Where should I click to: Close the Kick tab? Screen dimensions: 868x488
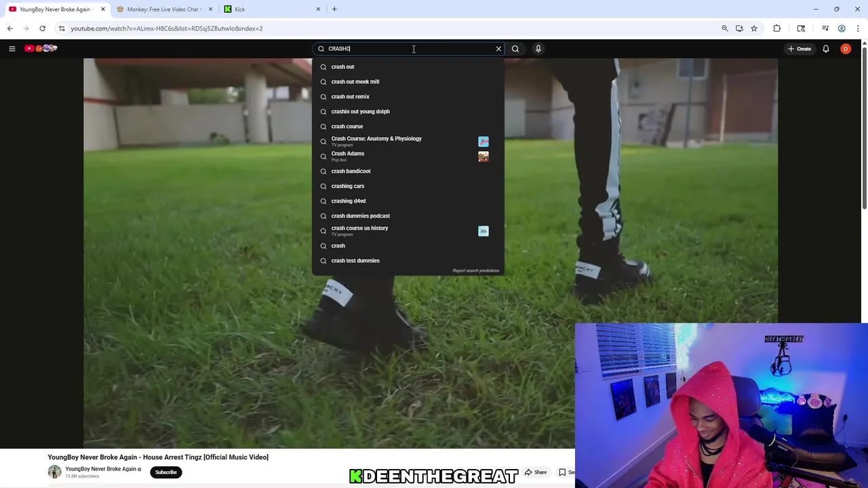tap(318, 9)
